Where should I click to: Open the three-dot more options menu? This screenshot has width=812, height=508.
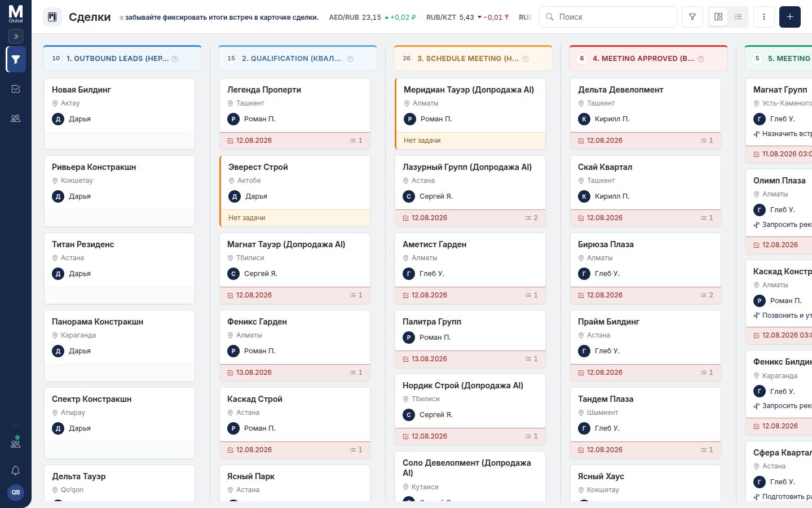coord(764,17)
